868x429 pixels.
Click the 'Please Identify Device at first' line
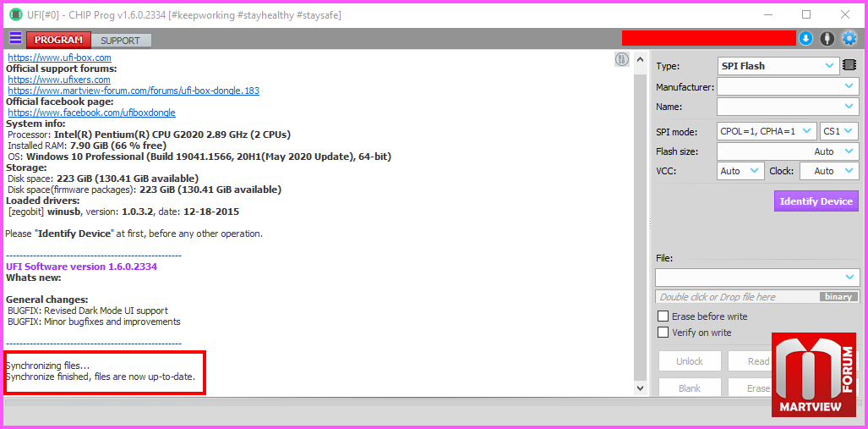(x=134, y=234)
